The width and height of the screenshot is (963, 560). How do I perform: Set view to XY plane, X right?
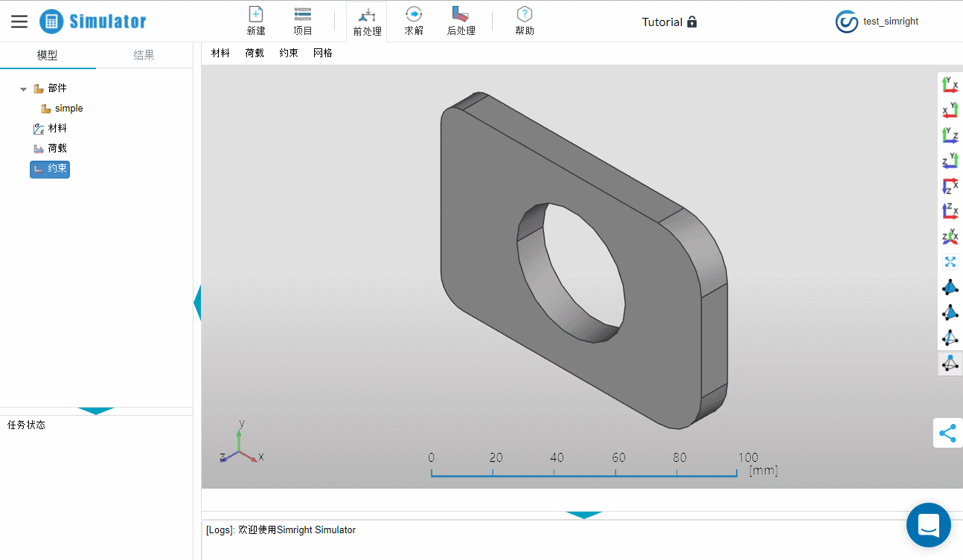click(x=950, y=84)
